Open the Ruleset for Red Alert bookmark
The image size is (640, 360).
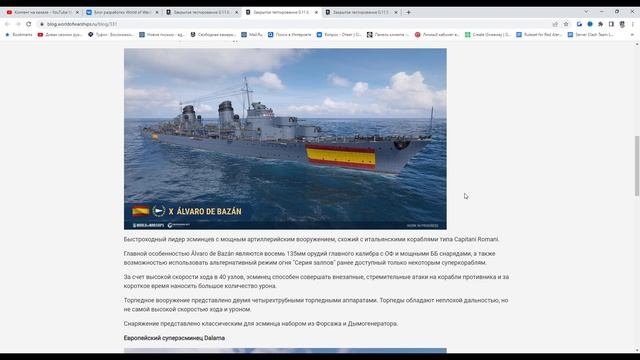[539, 35]
